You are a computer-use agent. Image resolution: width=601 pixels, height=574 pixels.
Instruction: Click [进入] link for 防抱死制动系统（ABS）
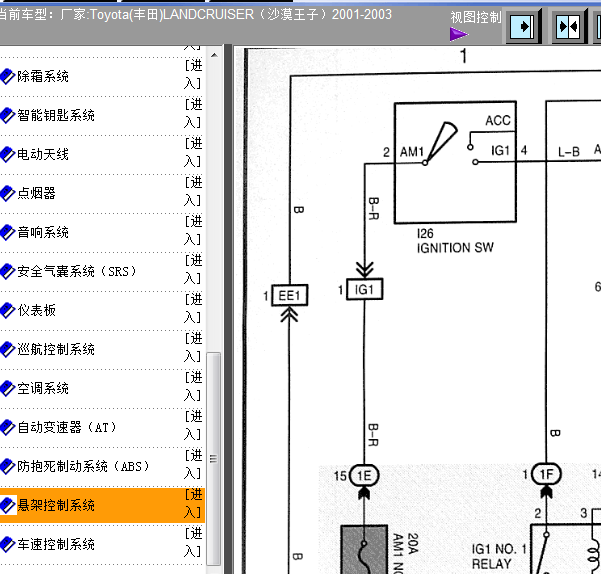(193, 464)
